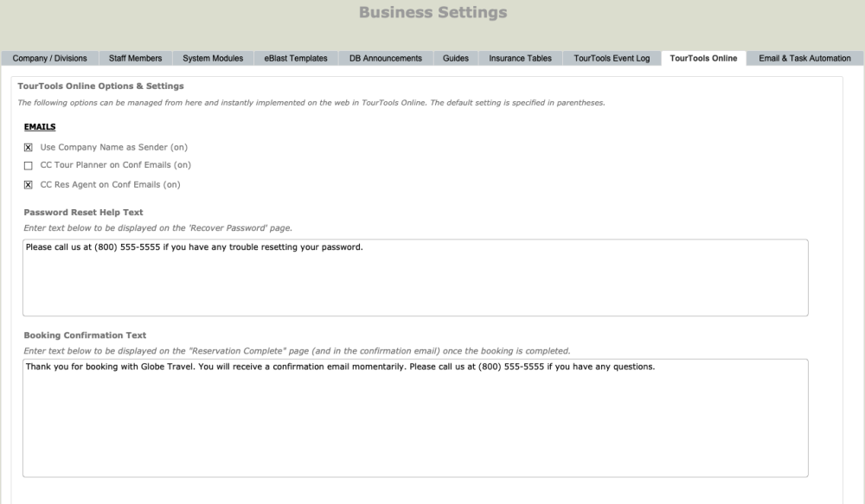Switch to the Company / Divisions tab
Screen dimensions: 865x504
coord(48,58)
